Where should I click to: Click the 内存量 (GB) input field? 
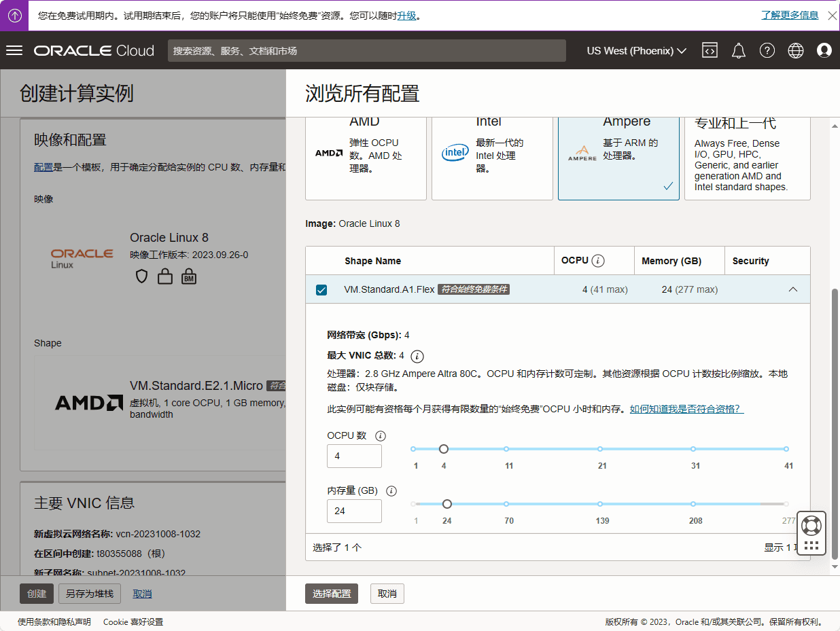(354, 511)
